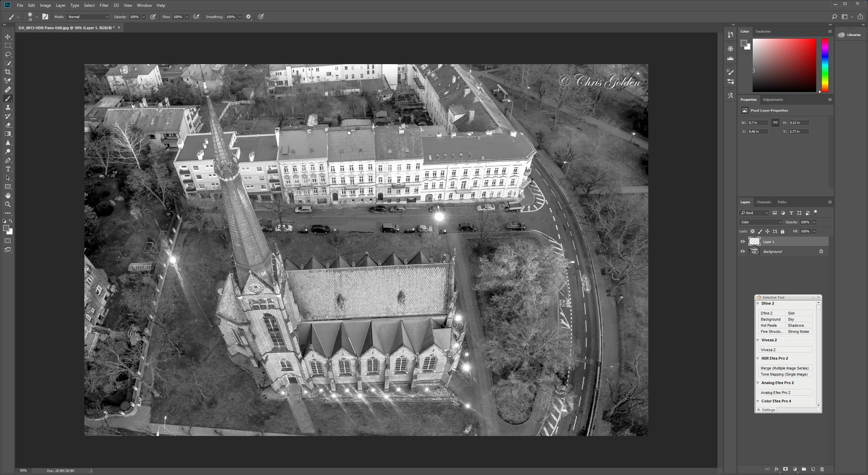This screenshot has width=868, height=475.
Task: Click the delete layer trash icon
Action: coord(822,469)
